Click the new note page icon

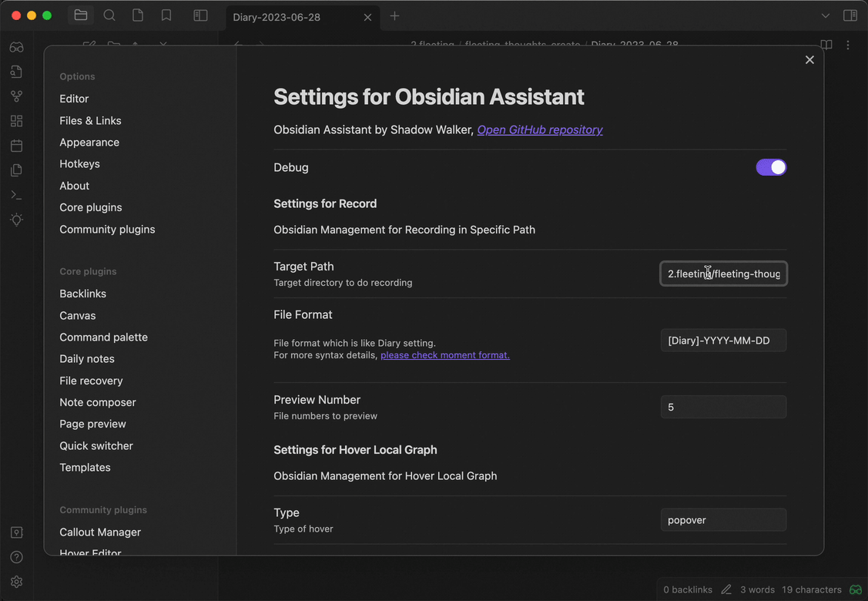[x=138, y=15]
